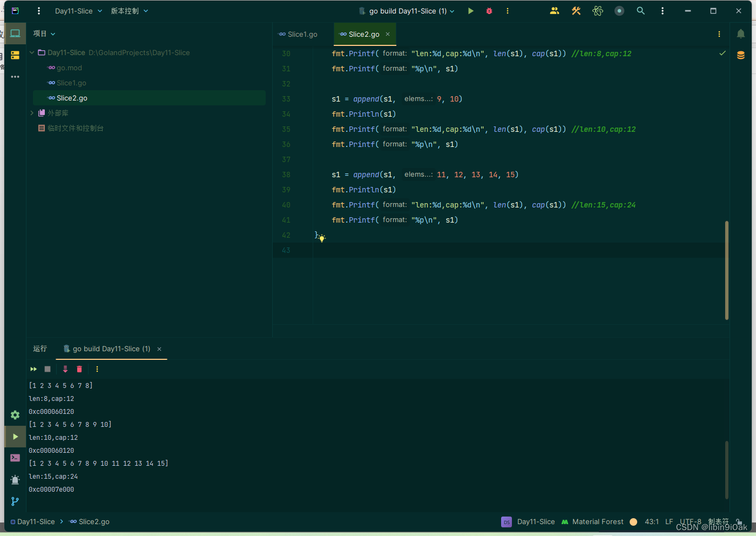Start debugging with the red bug icon

click(489, 11)
